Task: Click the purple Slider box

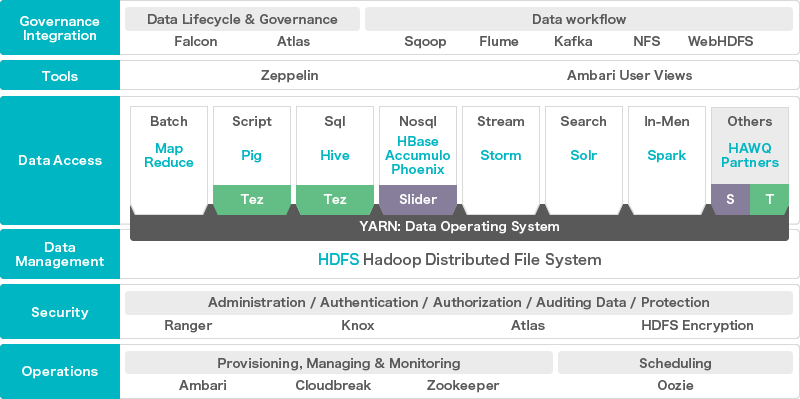Action: 418,200
